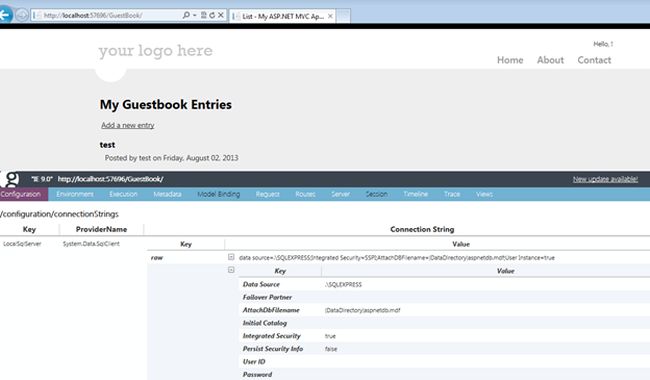The width and height of the screenshot is (650, 380).
Task: Click 'Add a new entry' link
Action: click(x=128, y=125)
